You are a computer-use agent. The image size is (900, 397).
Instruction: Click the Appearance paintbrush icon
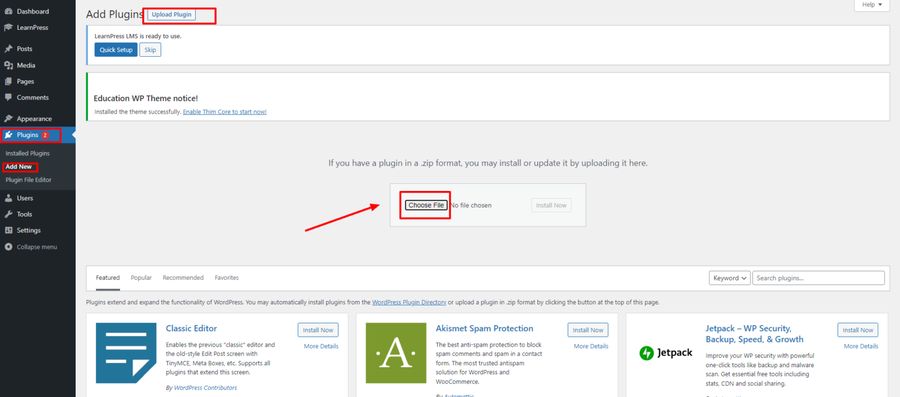[9, 118]
